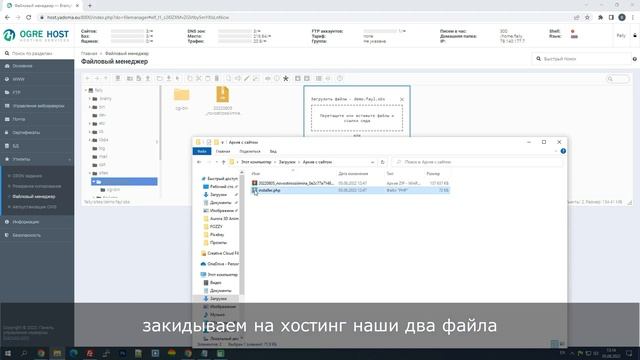
Task: Open the FTP sidebar section
Action: tap(16, 93)
